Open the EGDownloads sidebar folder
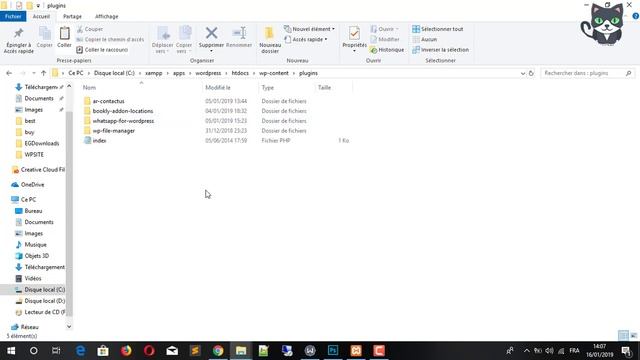Screen dimensions: 640x360 click(x=41, y=143)
